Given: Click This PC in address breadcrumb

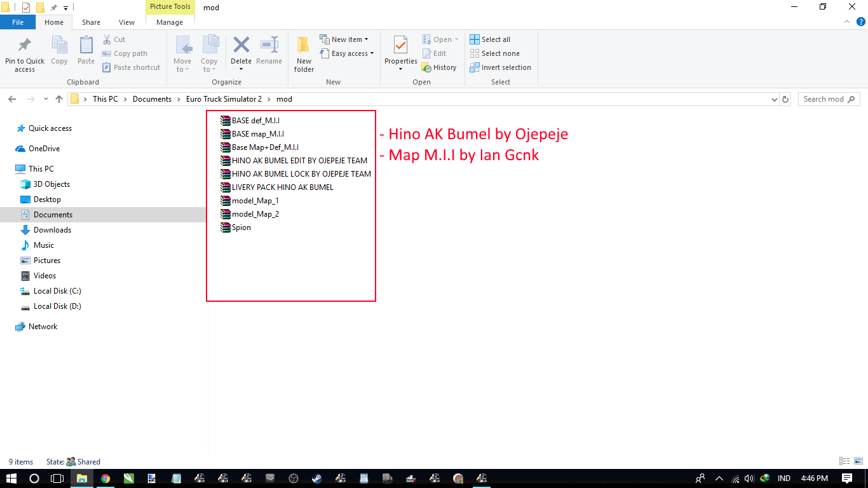Looking at the screenshot, I should tap(105, 99).
